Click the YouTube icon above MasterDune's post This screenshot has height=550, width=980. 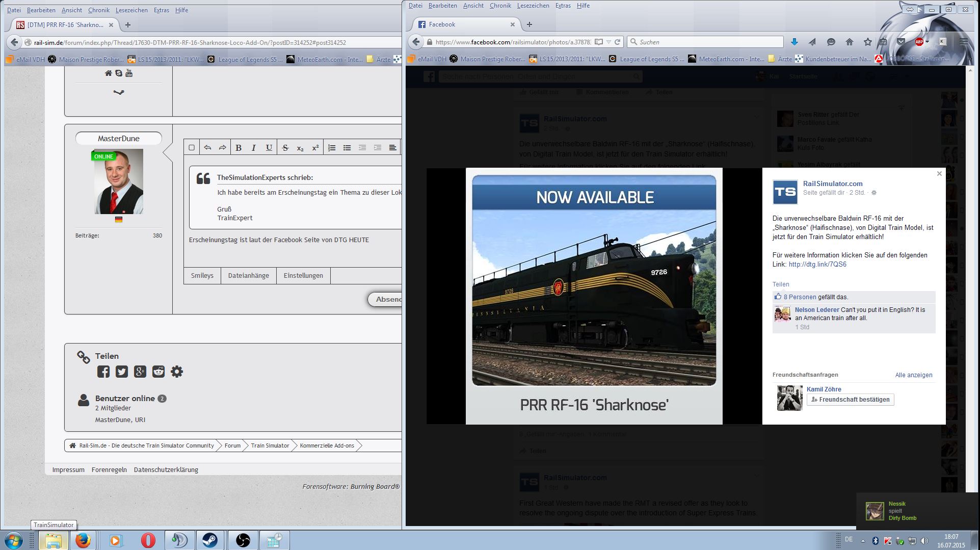pyautogui.click(x=129, y=73)
